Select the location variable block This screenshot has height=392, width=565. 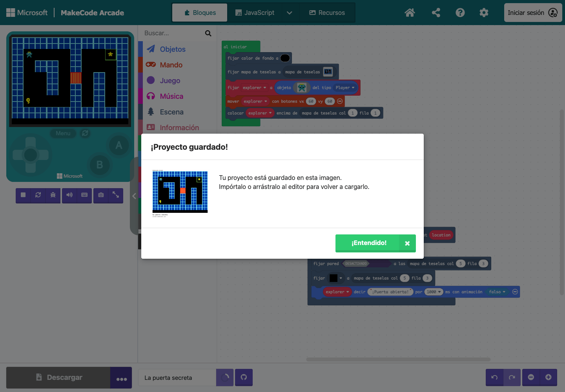coord(441,235)
